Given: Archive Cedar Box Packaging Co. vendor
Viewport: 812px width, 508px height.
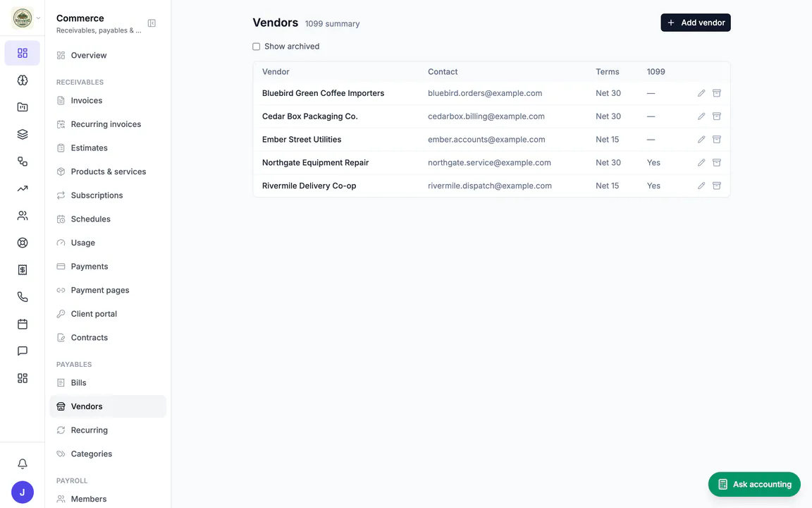Looking at the screenshot, I should [717, 116].
